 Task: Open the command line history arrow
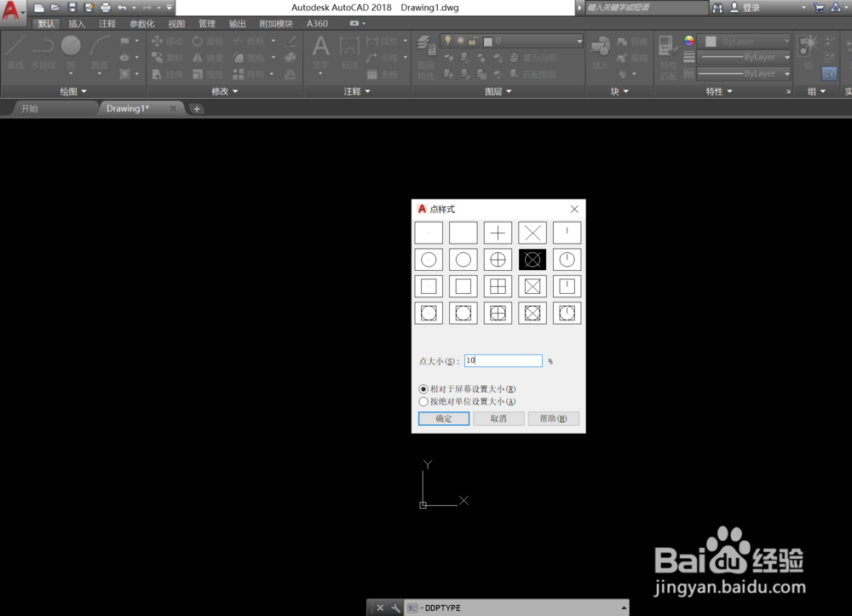[x=624, y=607]
